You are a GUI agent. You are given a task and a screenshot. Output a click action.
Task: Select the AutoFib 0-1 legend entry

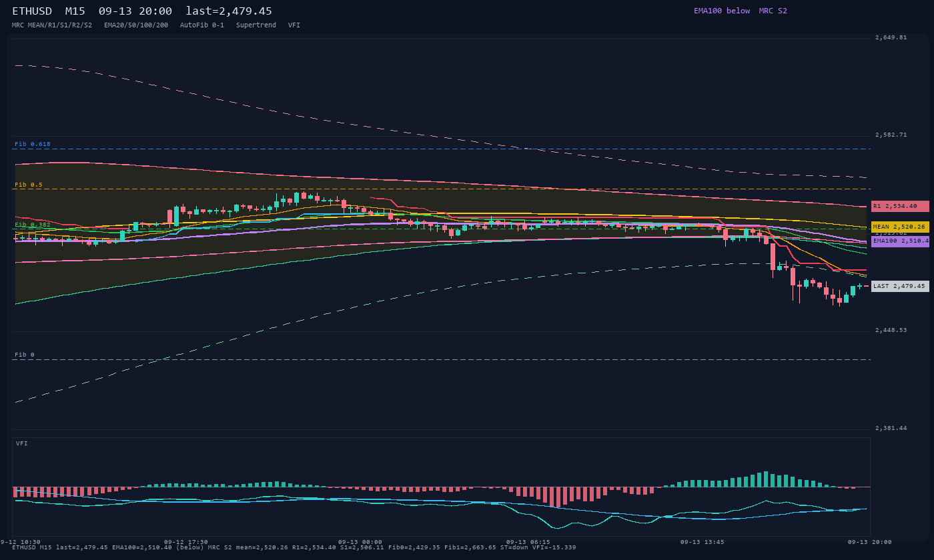pyautogui.click(x=202, y=25)
